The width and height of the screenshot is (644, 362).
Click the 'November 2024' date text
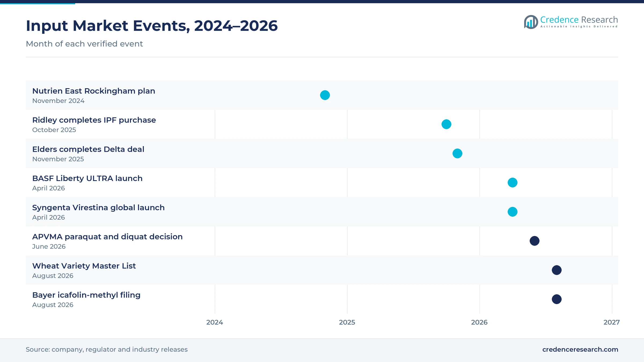(58, 101)
